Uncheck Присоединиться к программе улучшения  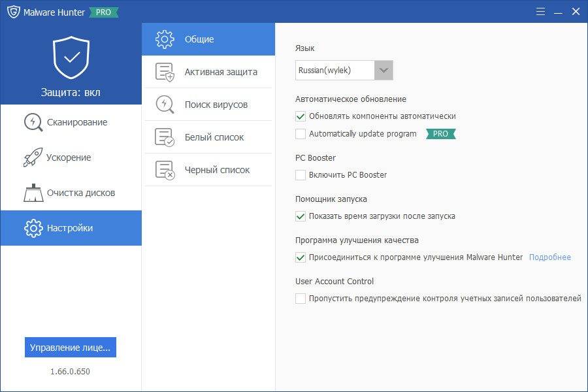click(x=301, y=257)
